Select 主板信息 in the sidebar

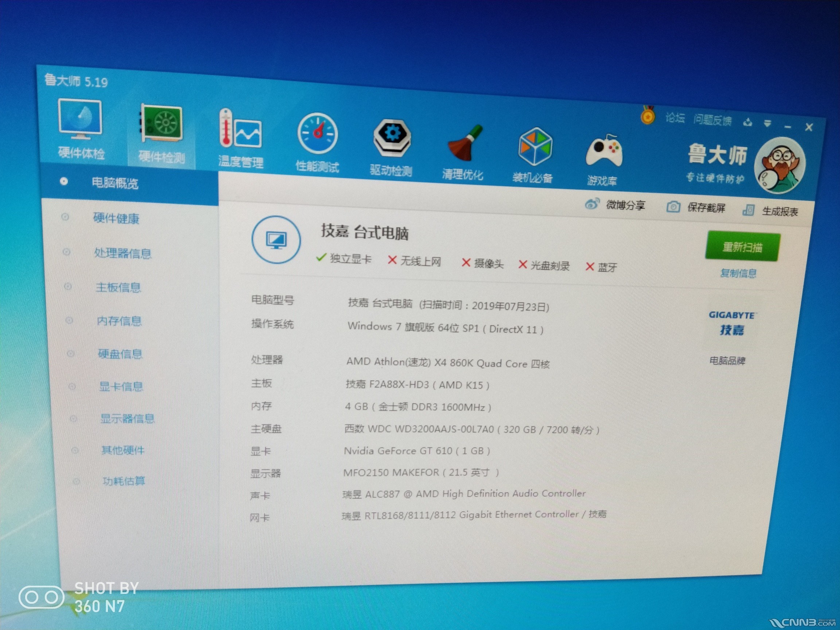(x=118, y=287)
